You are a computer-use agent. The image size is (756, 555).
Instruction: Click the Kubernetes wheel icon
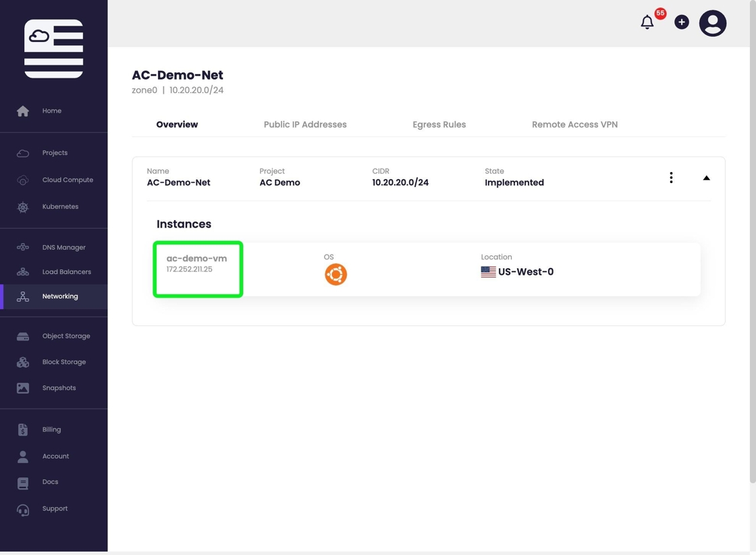23,207
